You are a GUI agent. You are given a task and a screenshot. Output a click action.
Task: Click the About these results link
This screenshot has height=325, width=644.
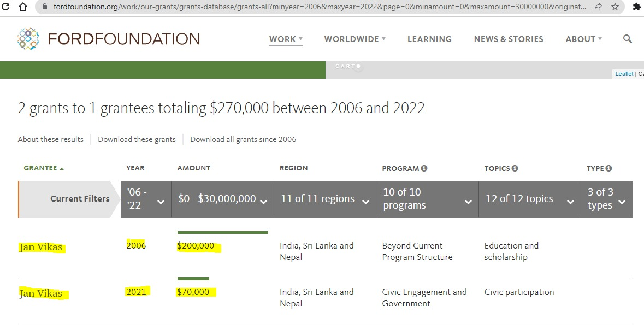(50, 139)
